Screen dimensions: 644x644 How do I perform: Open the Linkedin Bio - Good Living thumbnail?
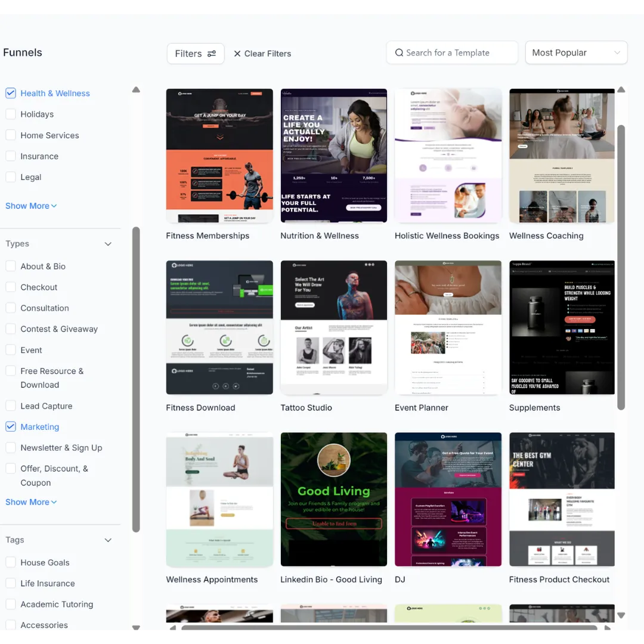(333, 500)
